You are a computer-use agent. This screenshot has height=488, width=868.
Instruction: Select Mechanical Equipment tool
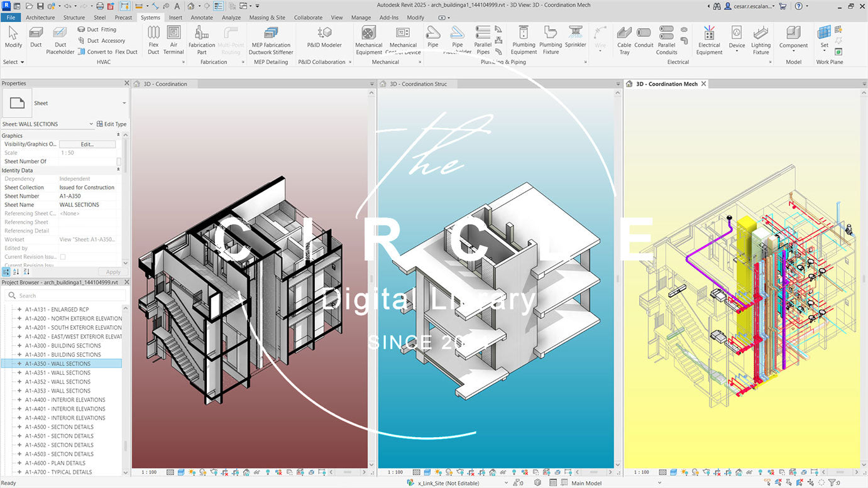(x=369, y=40)
